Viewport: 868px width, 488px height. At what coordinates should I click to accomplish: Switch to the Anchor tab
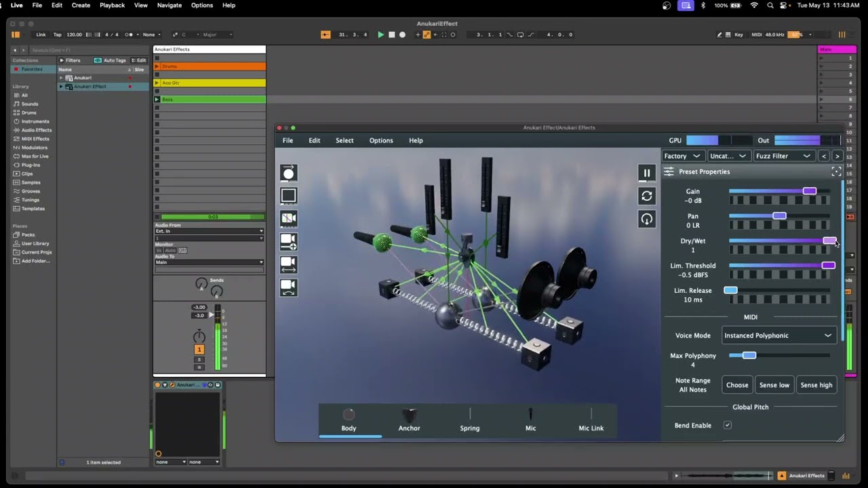[409, 420]
